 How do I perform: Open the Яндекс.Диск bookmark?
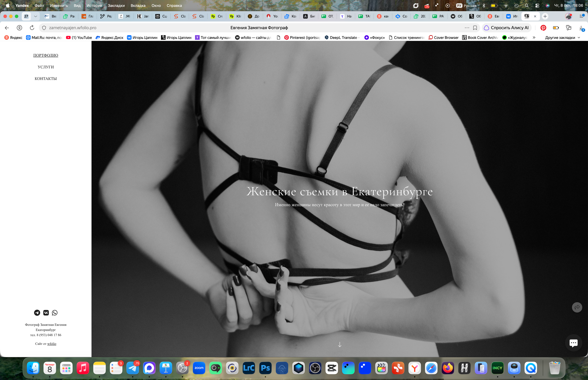109,37
